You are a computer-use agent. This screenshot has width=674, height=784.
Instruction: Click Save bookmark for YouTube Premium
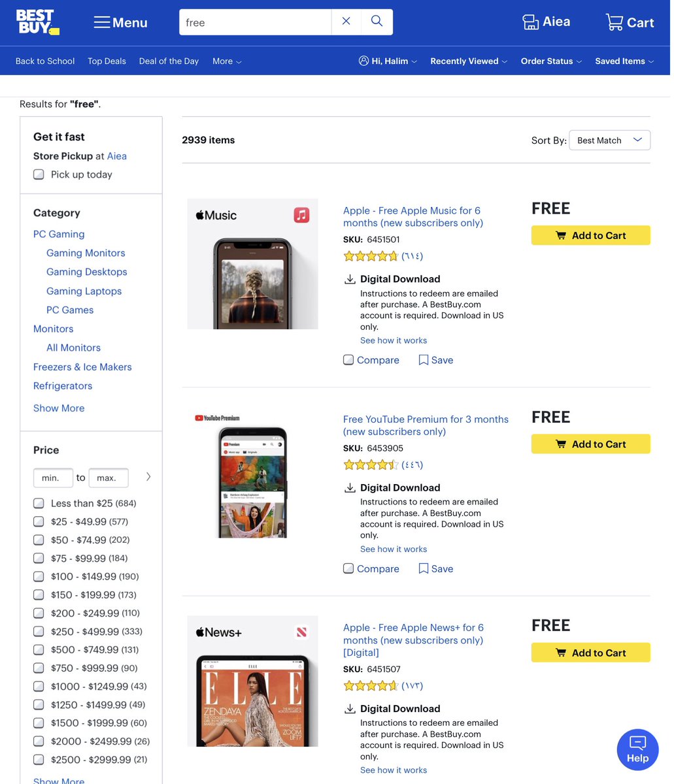pyautogui.click(x=435, y=568)
